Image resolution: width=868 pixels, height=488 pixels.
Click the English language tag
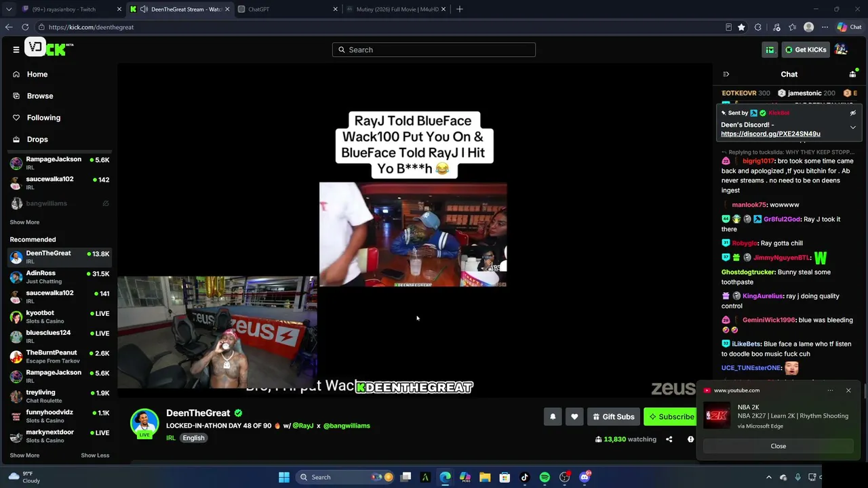193,438
